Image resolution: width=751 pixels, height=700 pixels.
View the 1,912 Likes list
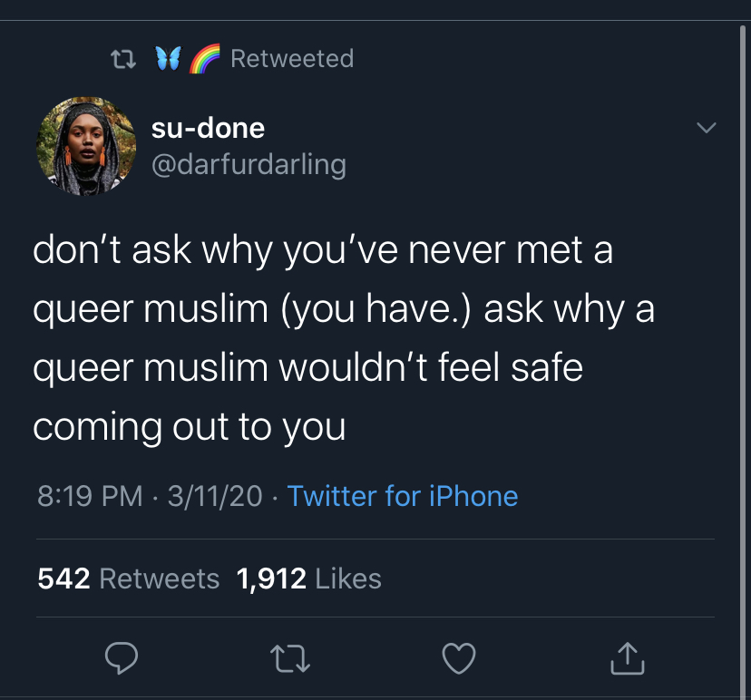308,578
